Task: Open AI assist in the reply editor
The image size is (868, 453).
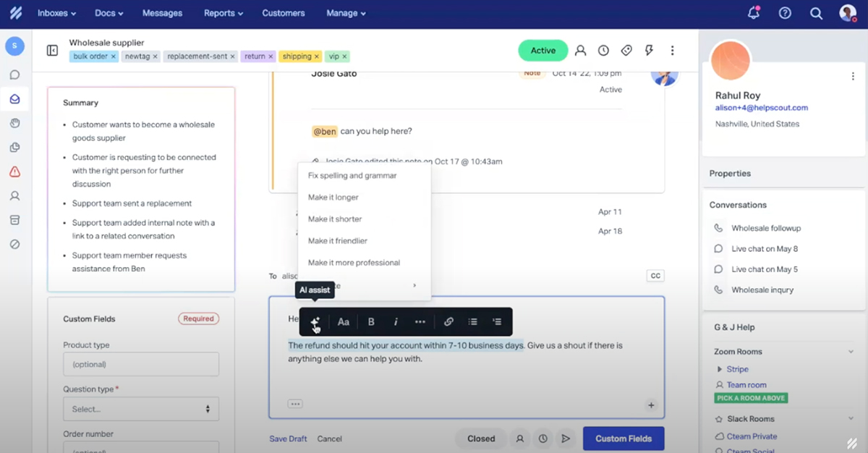Action: (x=315, y=321)
